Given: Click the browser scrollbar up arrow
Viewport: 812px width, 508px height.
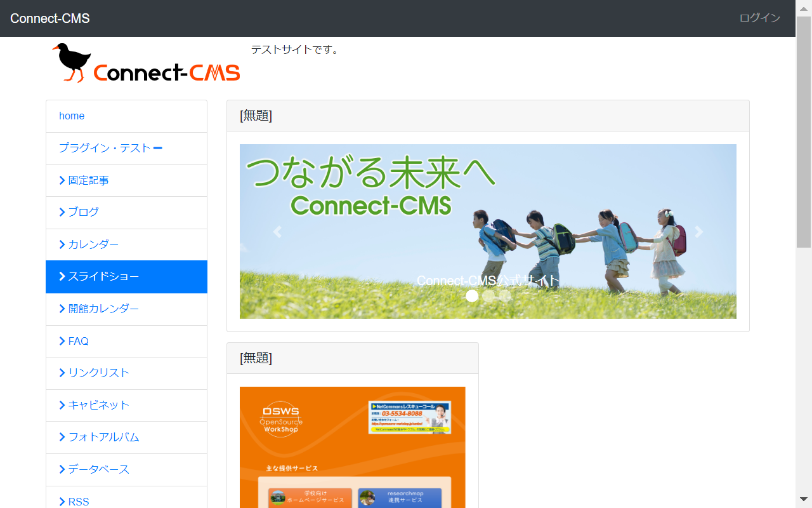Looking at the screenshot, I should click(x=804, y=8).
